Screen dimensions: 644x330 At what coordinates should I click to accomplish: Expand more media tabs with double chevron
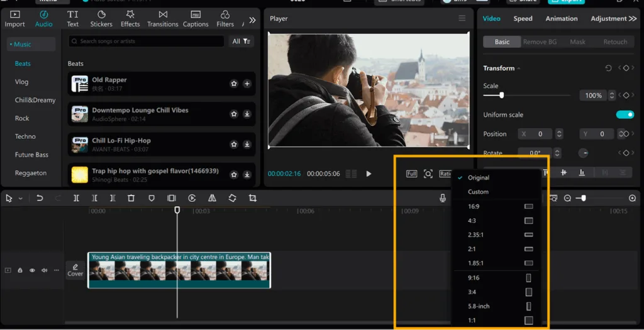[x=252, y=19]
